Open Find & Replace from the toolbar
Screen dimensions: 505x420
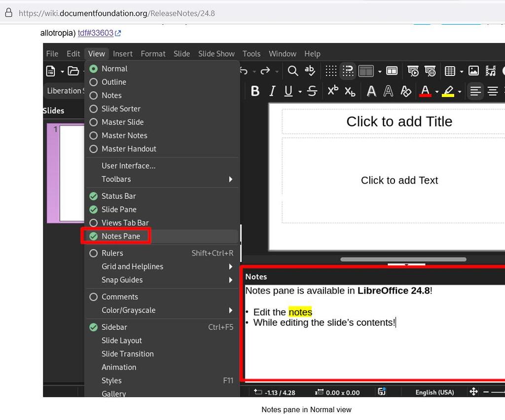(293, 70)
